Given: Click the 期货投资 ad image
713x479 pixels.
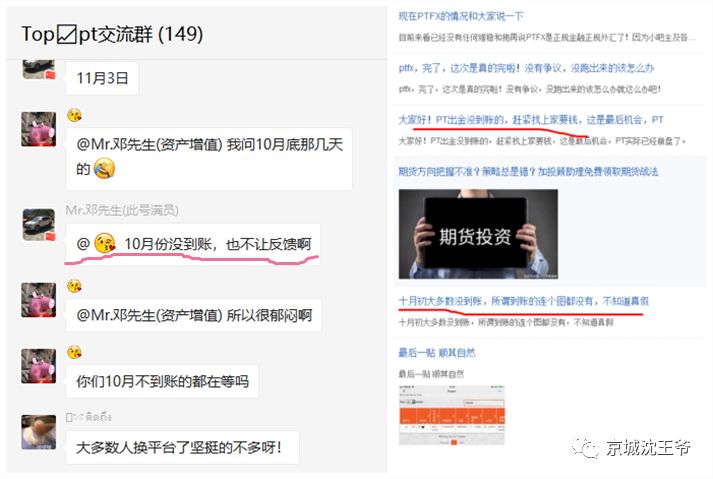Looking at the screenshot, I should pos(478,234).
